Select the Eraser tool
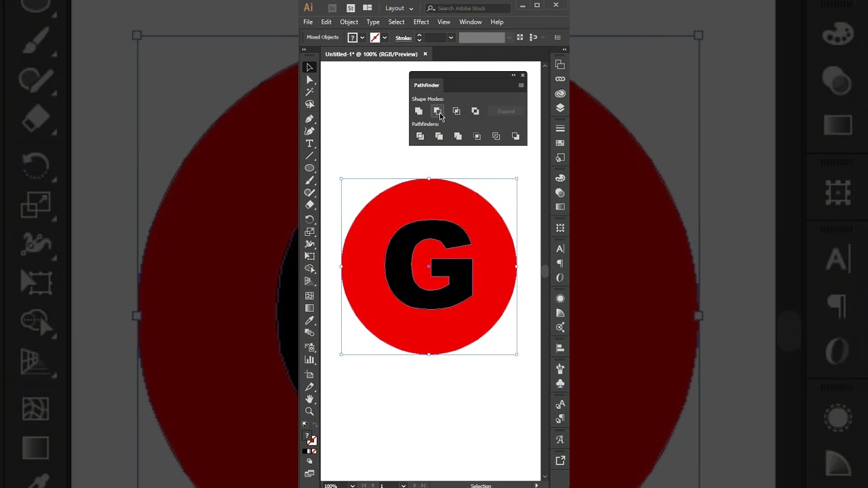868x488 pixels. coord(310,205)
